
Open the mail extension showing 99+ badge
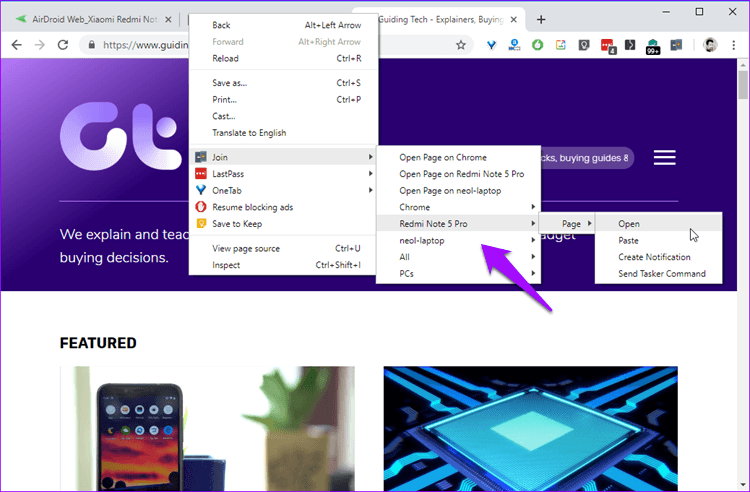(x=653, y=46)
